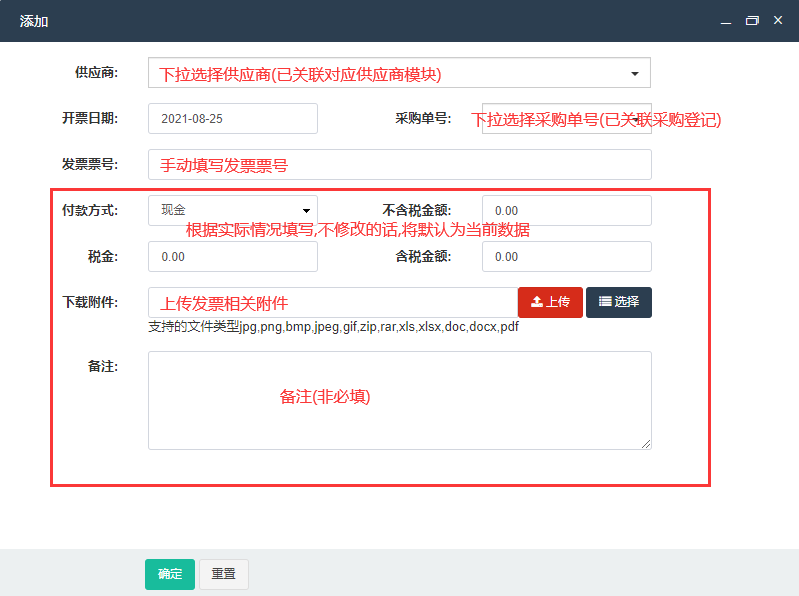
Task: Open the 供应商 supplier dropdown
Action: (x=400, y=73)
